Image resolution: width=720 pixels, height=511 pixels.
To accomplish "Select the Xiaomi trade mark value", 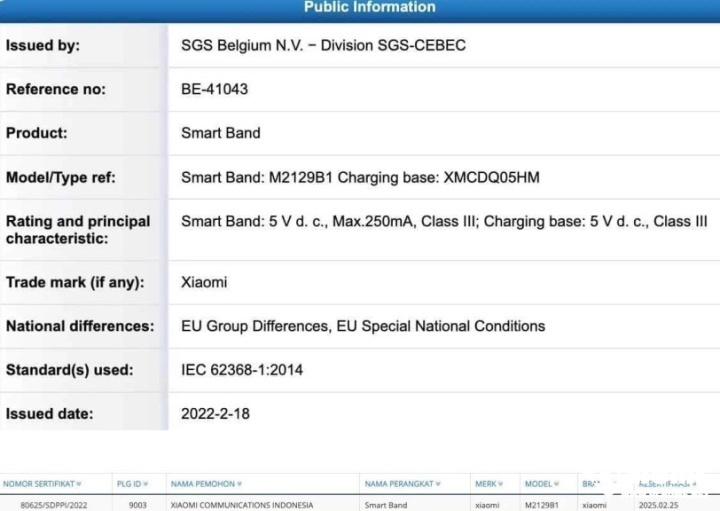I will (203, 282).
